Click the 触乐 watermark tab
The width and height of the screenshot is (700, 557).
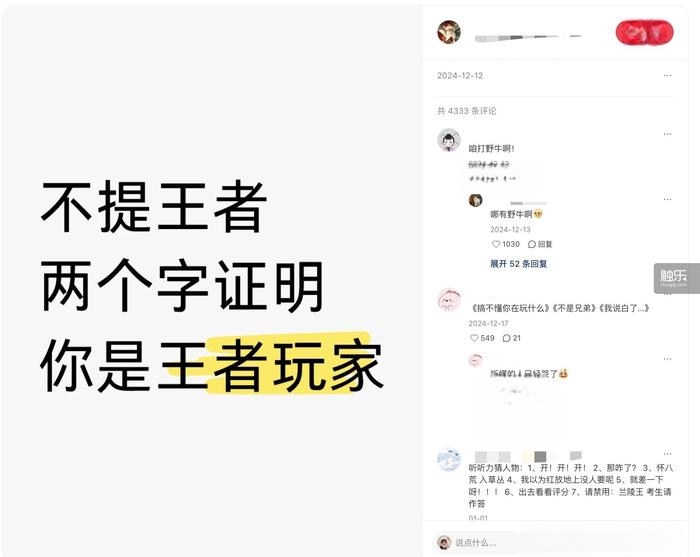[x=676, y=278]
